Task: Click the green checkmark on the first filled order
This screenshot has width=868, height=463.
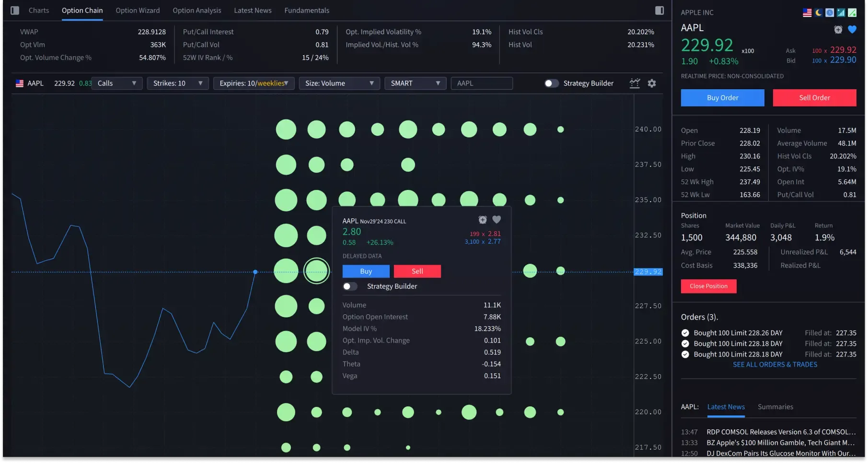Action: (x=685, y=332)
